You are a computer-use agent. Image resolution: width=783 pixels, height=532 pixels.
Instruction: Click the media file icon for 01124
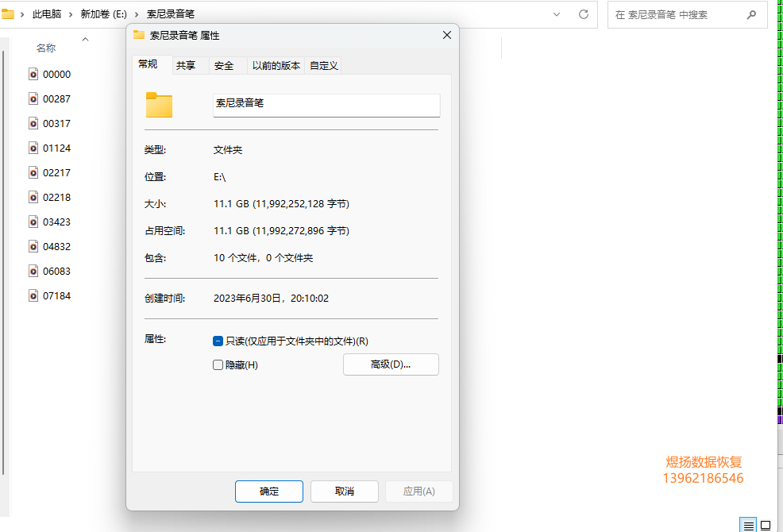click(x=33, y=148)
